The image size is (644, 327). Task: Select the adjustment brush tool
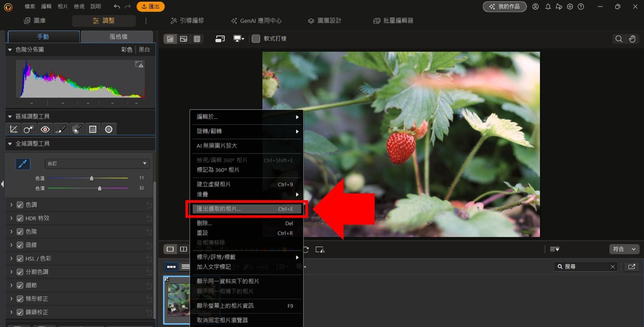click(61, 129)
